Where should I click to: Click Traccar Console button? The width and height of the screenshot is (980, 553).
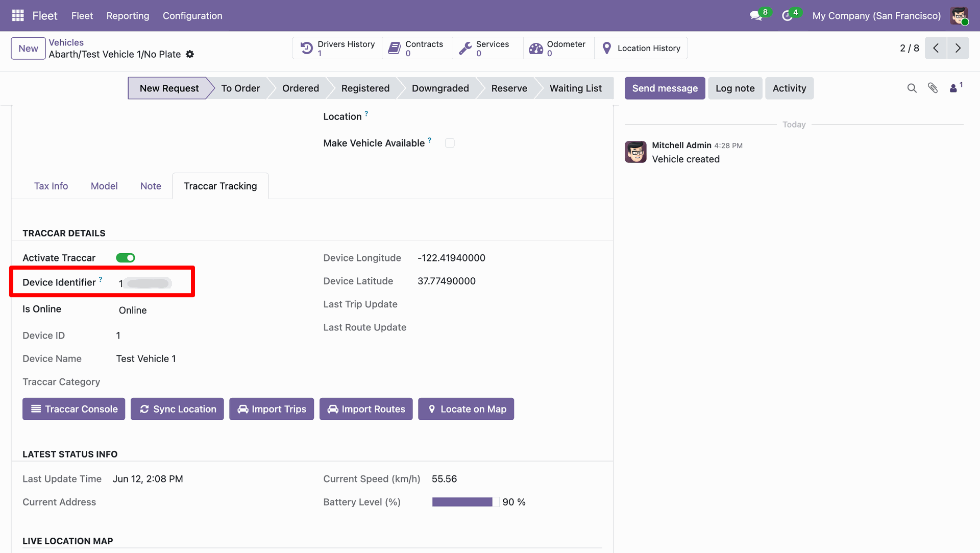[73, 409]
